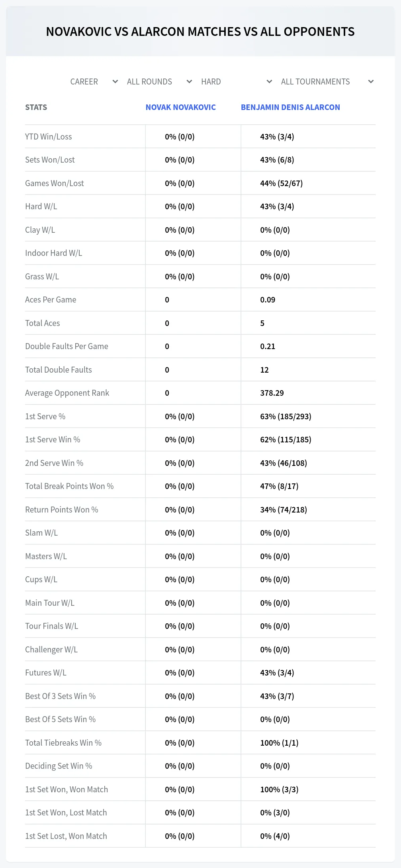
Task: Open the CAREER period dropdown
Action: pos(94,82)
